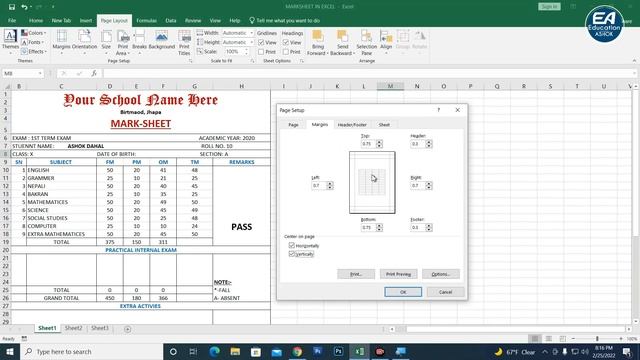Screen dimensions: 640x360
Task: Click the Tell me what you want search
Action: coord(284,20)
